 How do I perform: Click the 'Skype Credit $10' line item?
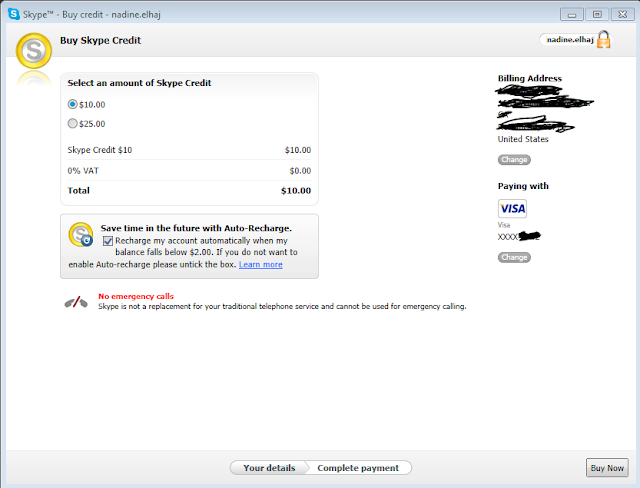[100, 150]
